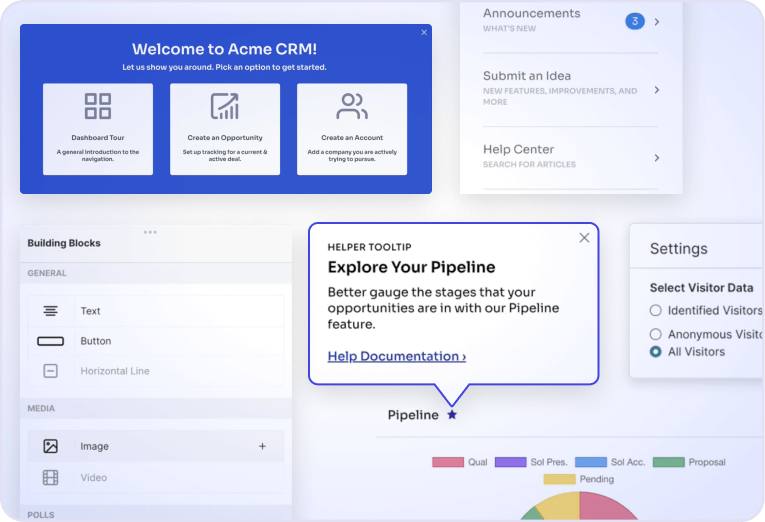765x522 pixels.
Task: Close the Explore Your Pipeline tooltip
Action: (x=584, y=238)
